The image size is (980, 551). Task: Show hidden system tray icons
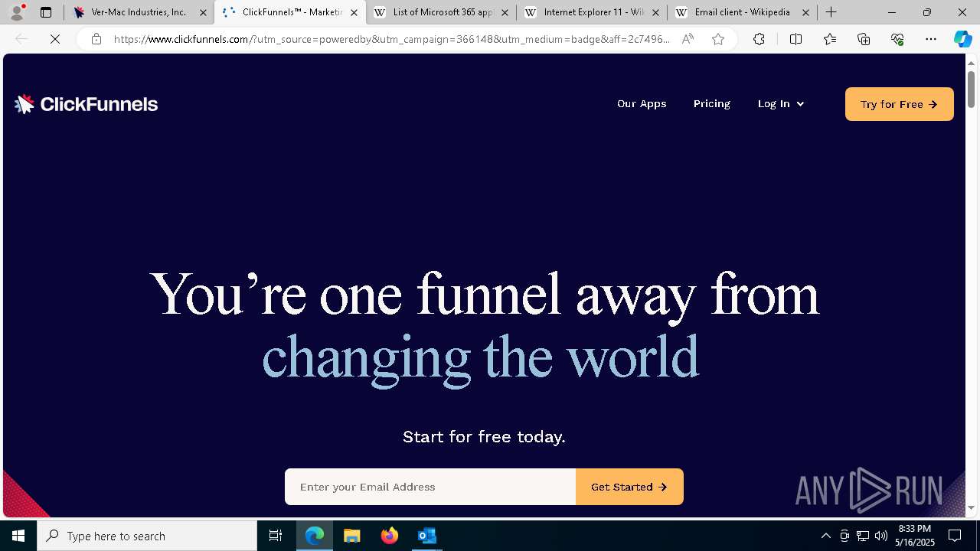[825, 536]
